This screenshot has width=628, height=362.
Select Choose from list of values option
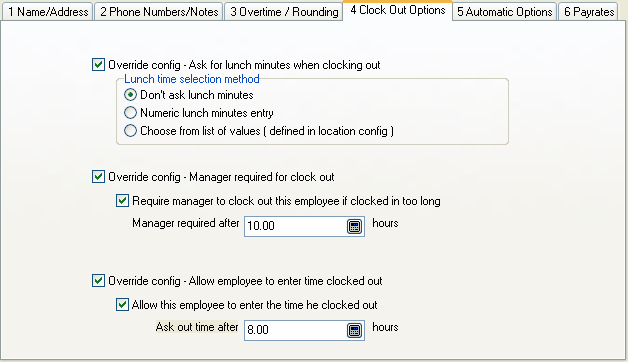click(x=130, y=131)
